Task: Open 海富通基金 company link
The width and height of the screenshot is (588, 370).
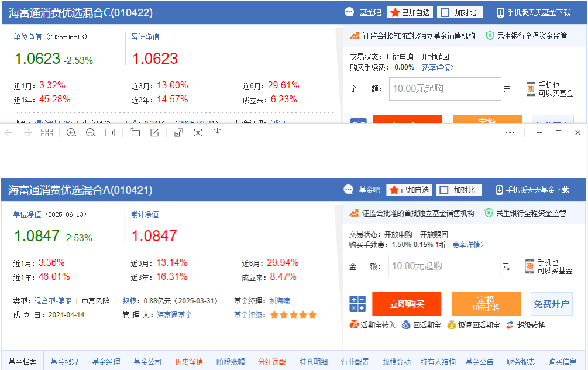Action: point(174,315)
